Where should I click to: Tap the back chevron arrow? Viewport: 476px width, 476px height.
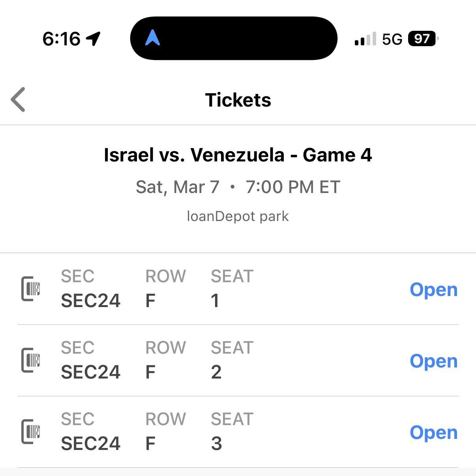tap(18, 99)
